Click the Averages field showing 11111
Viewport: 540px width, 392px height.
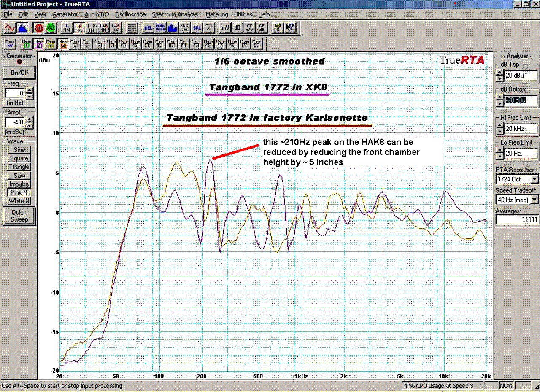point(517,220)
